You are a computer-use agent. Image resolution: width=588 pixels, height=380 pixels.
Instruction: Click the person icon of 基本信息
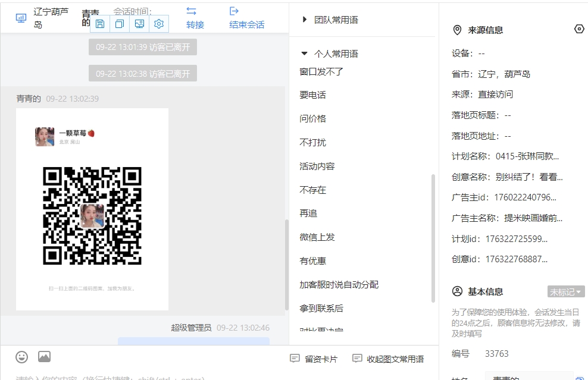click(457, 291)
